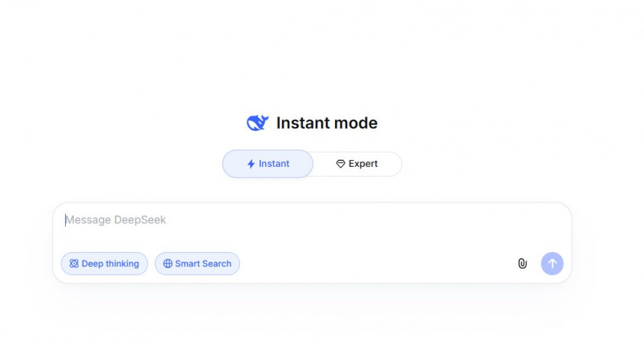Click the "Instant mode" heading text

(327, 123)
